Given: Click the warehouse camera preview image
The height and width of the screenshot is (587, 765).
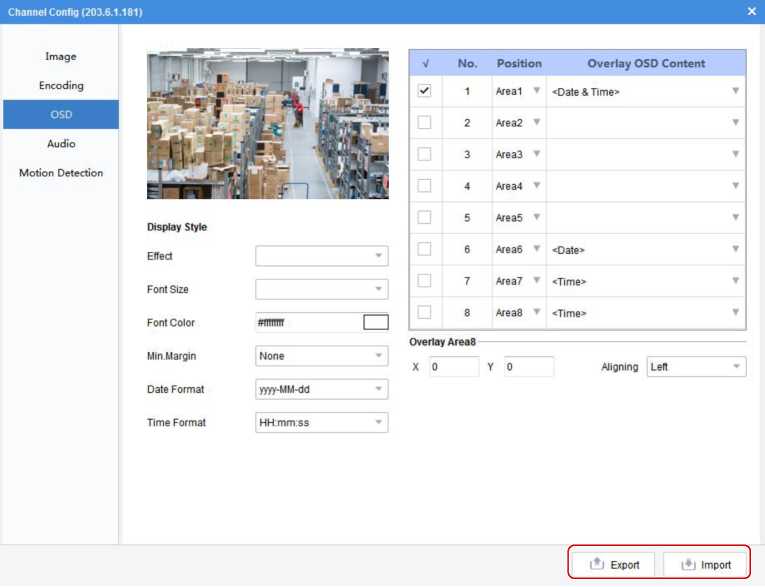Looking at the screenshot, I should pos(268,123).
